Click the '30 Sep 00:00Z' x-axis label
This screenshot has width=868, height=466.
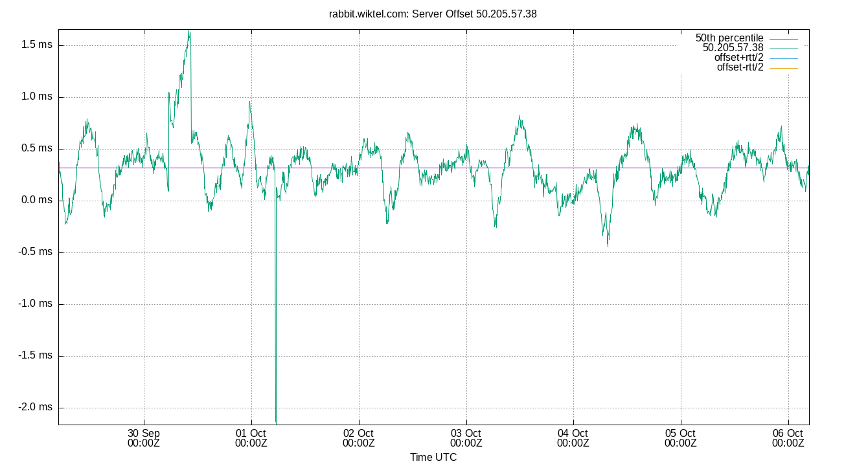coord(144,438)
